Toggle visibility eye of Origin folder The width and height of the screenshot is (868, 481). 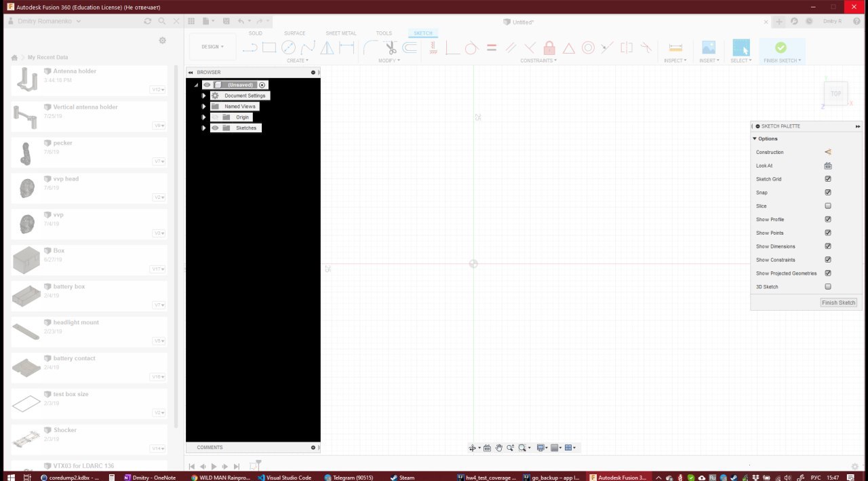click(x=215, y=117)
